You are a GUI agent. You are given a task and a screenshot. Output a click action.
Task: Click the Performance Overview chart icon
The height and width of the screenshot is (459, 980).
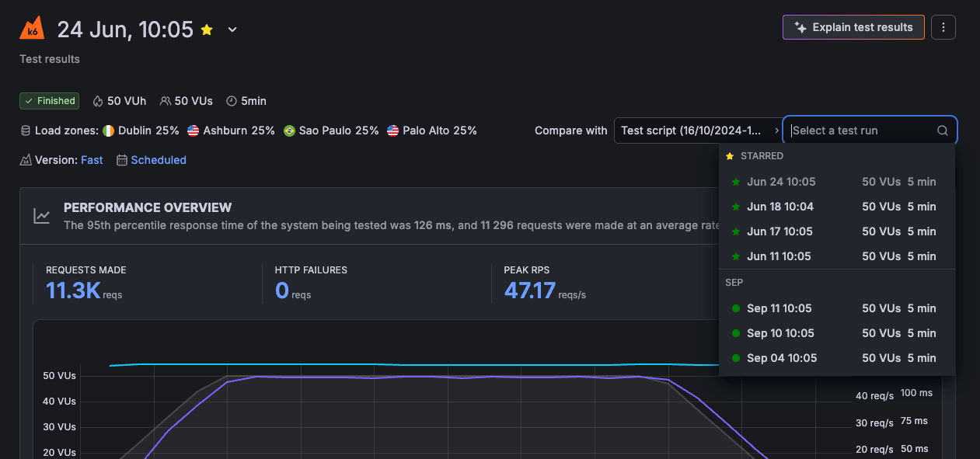click(42, 216)
